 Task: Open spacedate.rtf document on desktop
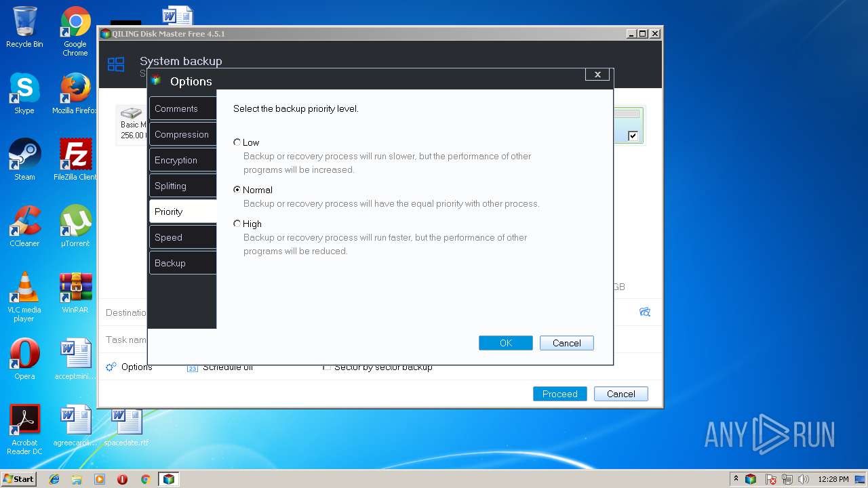(x=126, y=426)
